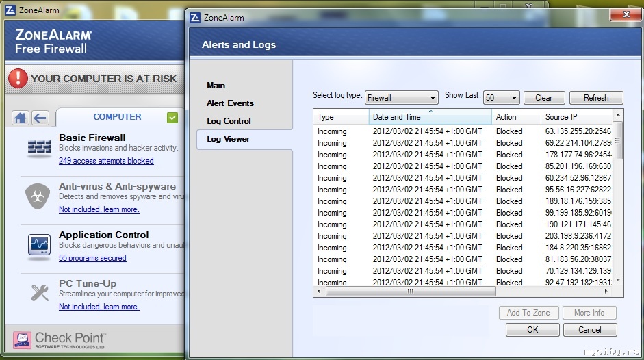The width and height of the screenshot is (644, 360).
Task: Select log row with source 60.234.52.96
Action: coord(463,178)
